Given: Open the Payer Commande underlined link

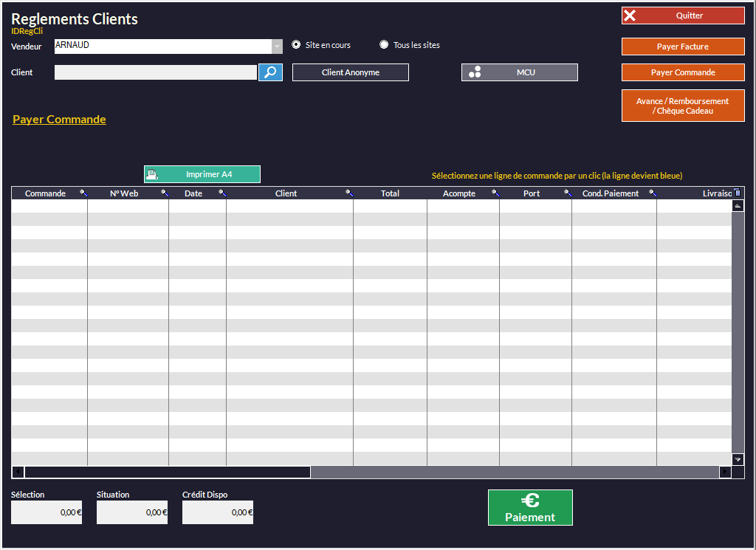Looking at the screenshot, I should 59,120.
